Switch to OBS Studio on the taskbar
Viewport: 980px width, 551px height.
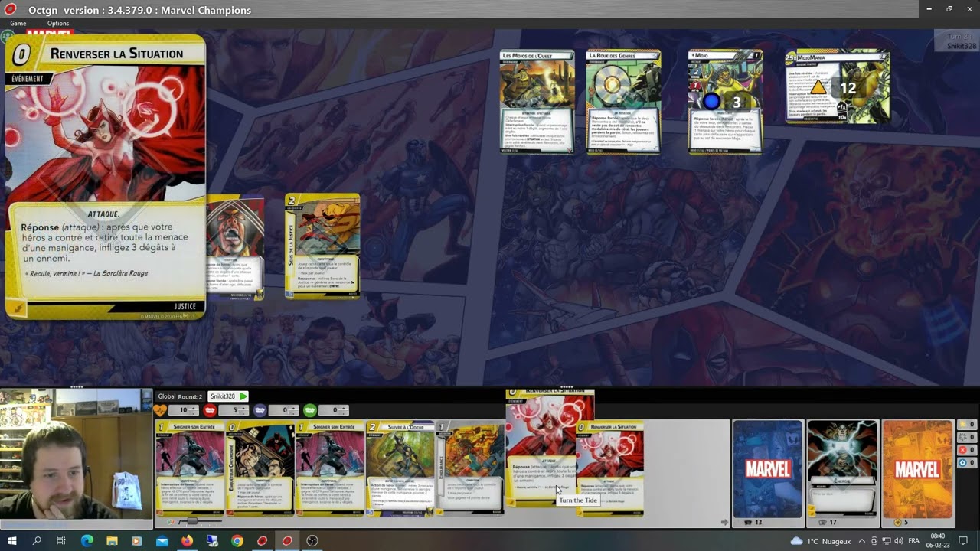312,541
